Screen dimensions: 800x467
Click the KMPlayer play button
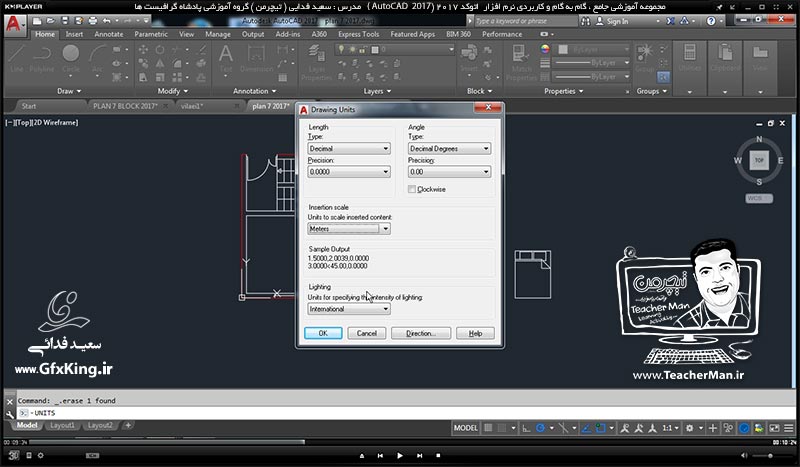399,456
